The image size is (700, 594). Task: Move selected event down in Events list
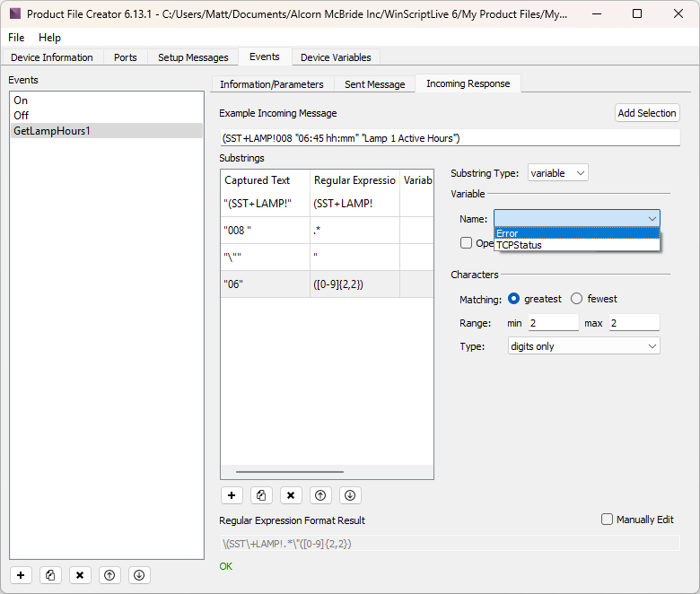tap(138, 575)
